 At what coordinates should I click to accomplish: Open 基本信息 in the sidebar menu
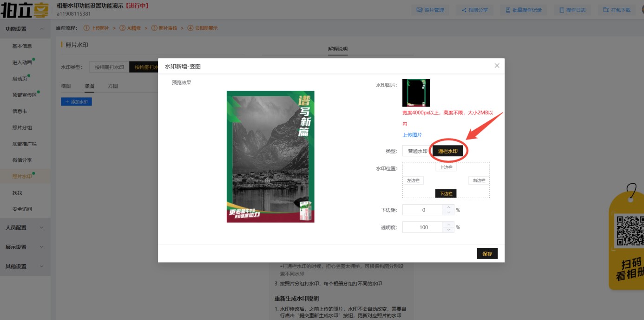[x=22, y=46]
